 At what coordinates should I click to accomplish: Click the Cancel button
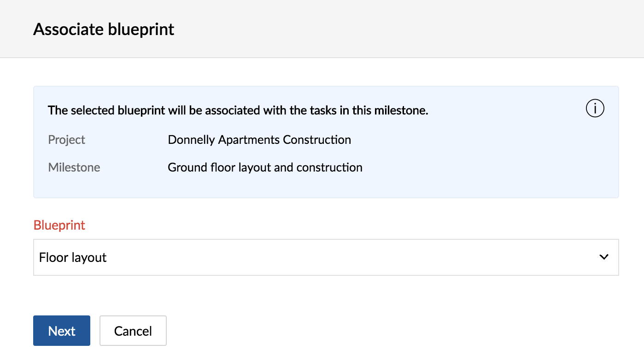point(133,331)
